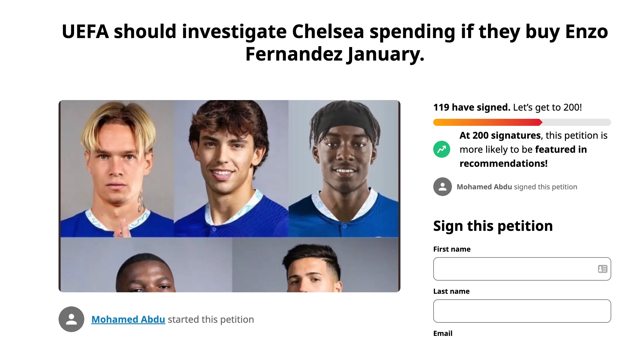Image resolution: width=644 pixels, height=340 pixels.
Task: Click the petition title heading
Action: 335,43
